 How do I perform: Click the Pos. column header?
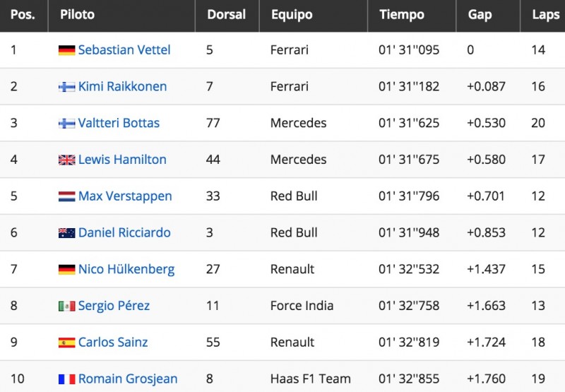pos(24,15)
